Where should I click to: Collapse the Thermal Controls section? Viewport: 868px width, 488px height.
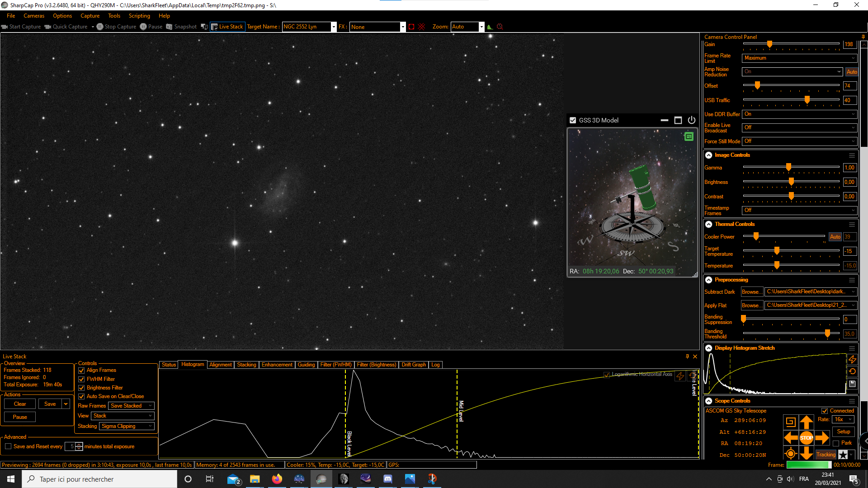coord(708,224)
